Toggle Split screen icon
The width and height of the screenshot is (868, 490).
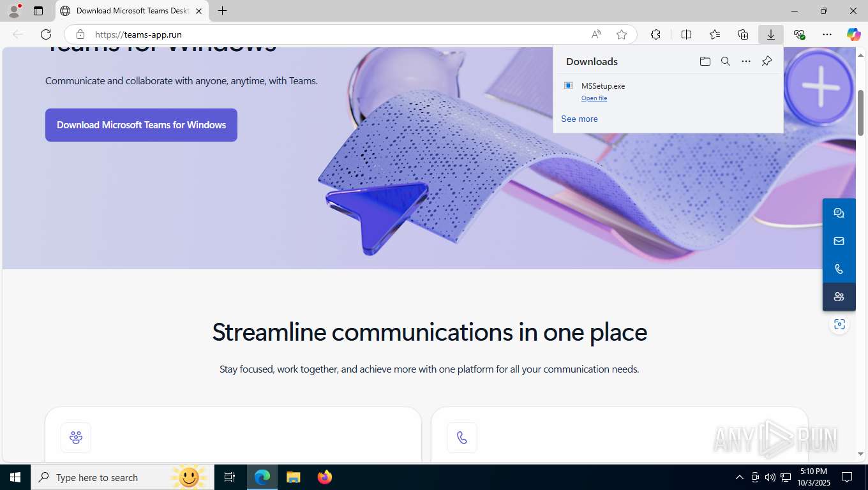coord(686,34)
